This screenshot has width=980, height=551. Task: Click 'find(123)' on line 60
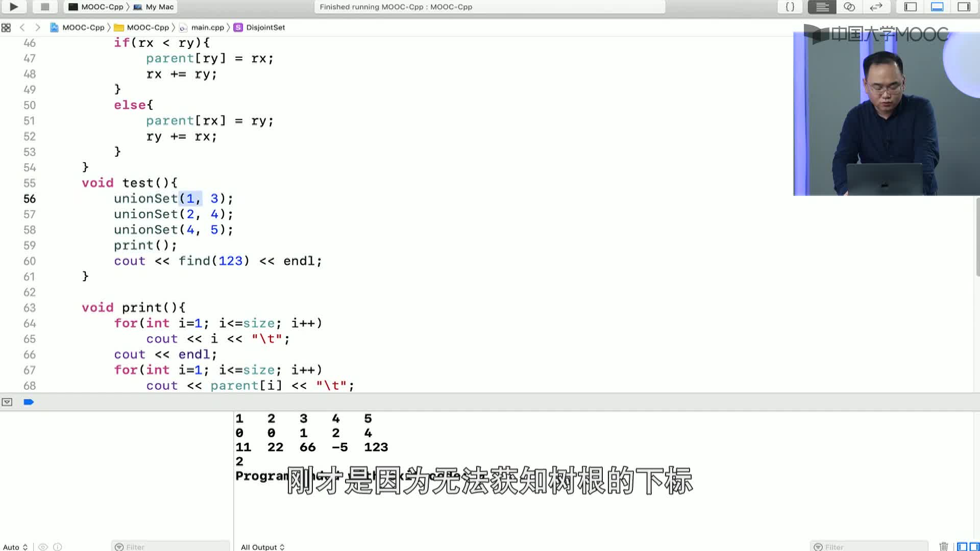coord(214,261)
